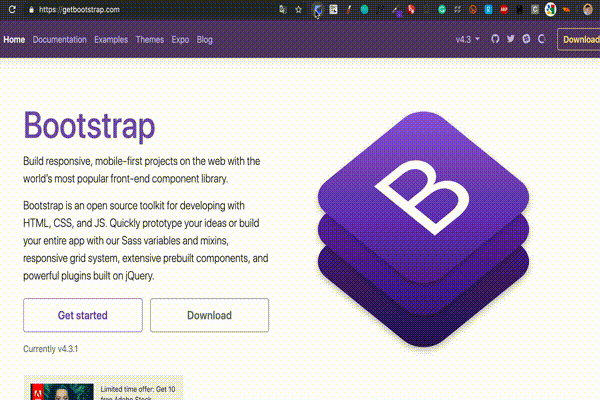This screenshot has width=600, height=400.
Task: Open the 'Limited time offer' ad link
Action: pyautogui.click(x=138, y=393)
